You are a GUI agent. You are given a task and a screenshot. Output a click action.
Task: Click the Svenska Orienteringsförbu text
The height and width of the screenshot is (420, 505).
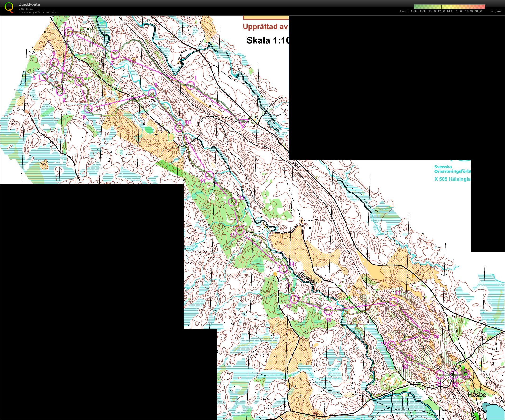pyautogui.click(x=452, y=169)
